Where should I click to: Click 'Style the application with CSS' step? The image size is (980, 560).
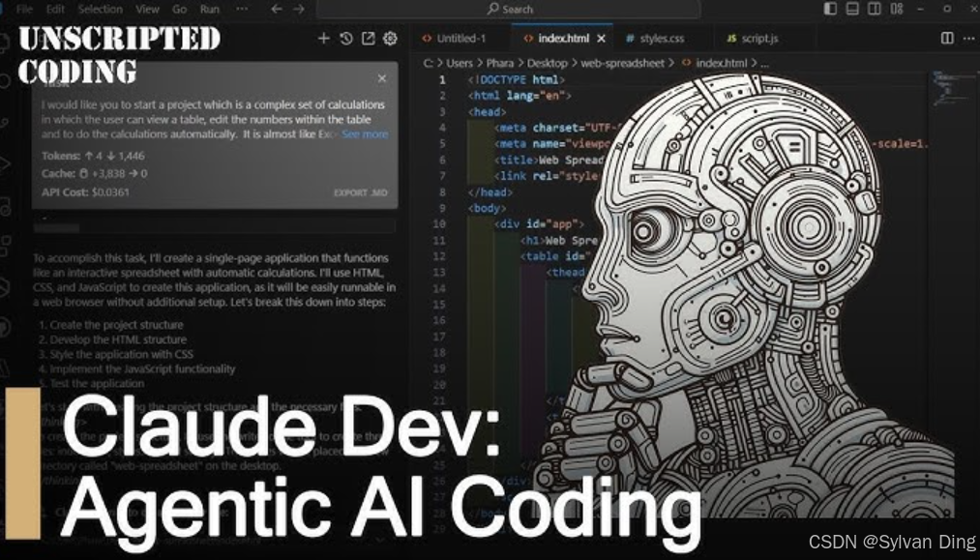[121, 354]
